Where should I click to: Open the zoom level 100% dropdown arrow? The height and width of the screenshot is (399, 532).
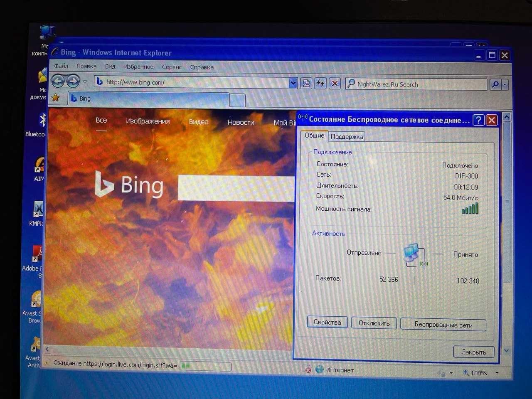(497, 373)
